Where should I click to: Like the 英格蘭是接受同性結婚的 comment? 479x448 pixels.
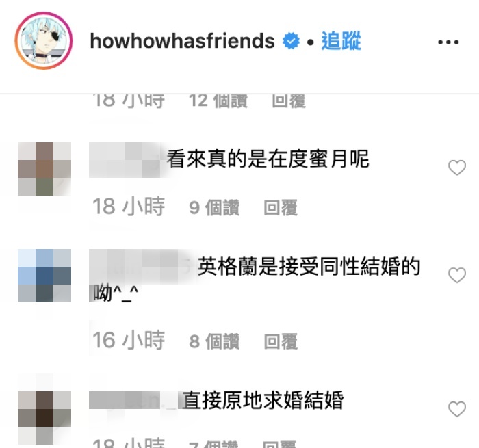(457, 275)
